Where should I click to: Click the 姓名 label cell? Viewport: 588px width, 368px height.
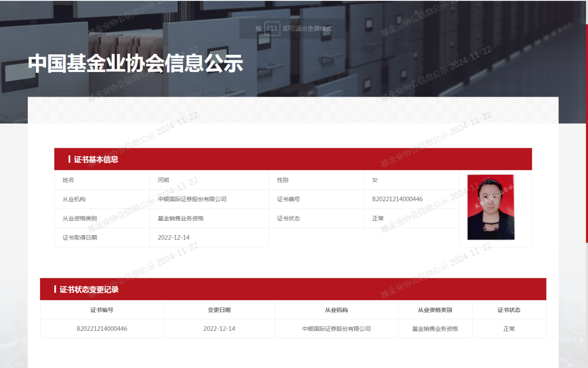69,180
